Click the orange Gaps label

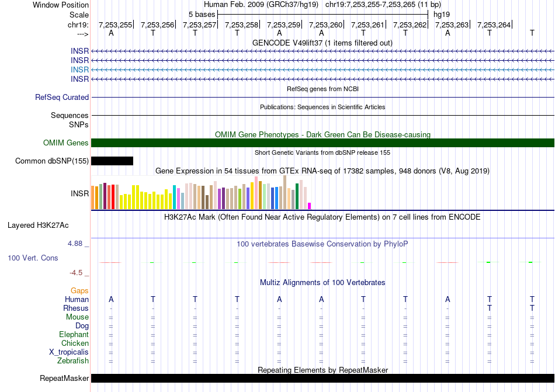pyautogui.click(x=79, y=290)
